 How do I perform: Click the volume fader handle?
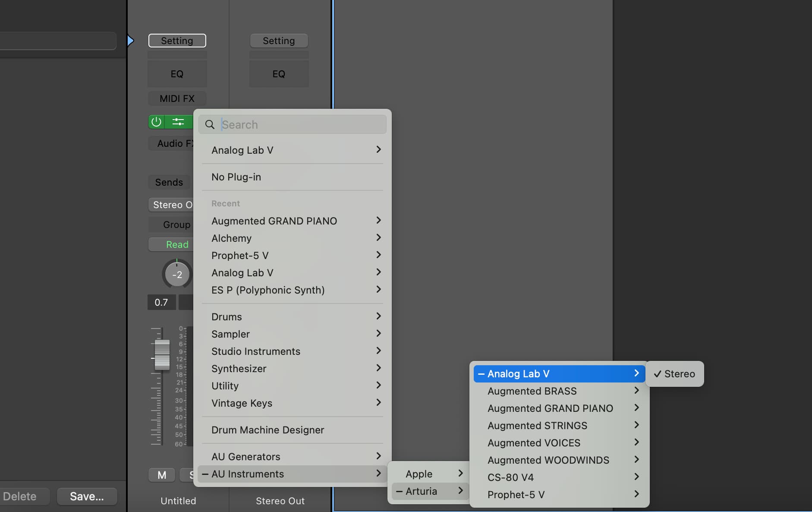pyautogui.click(x=162, y=355)
